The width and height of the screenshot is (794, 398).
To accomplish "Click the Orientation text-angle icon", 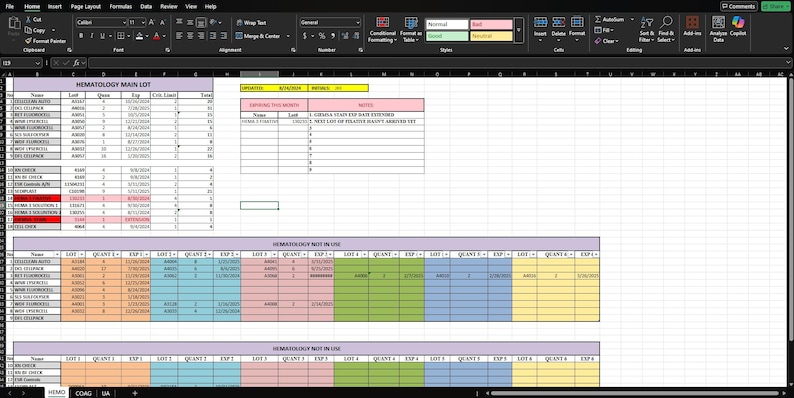I will [213, 22].
